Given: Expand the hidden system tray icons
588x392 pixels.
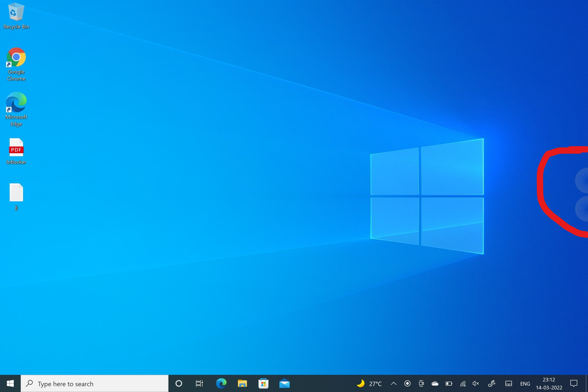Looking at the screenshot, I should pos(394,383).
